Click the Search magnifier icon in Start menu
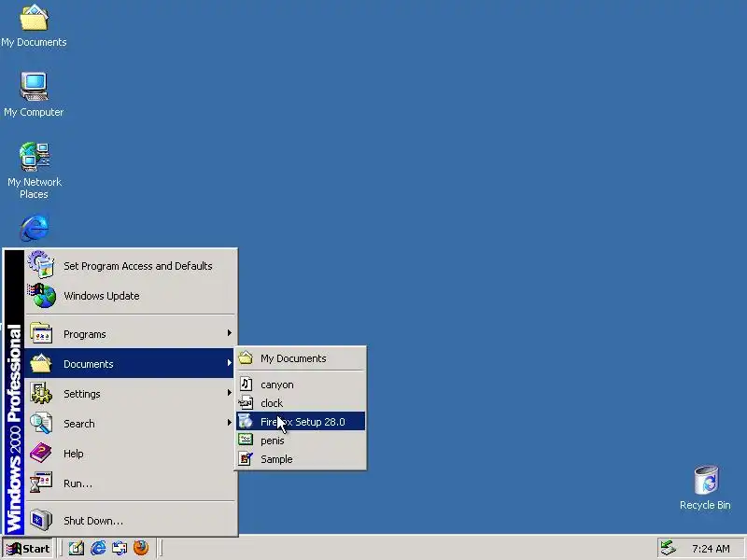 pyautogui.click(x=41, y=424)
